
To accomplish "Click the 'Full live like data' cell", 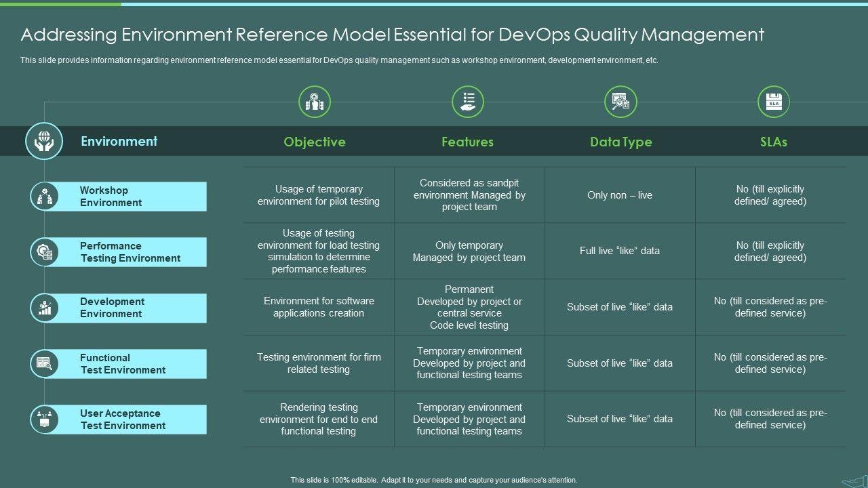I will [620, 251].
